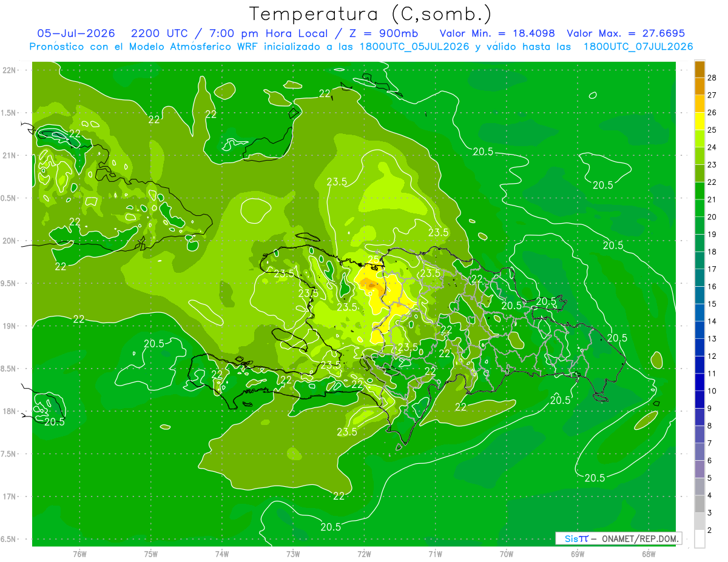Select the lime swatch between 24 and 25
728x562 pixels.
(699, 138)
